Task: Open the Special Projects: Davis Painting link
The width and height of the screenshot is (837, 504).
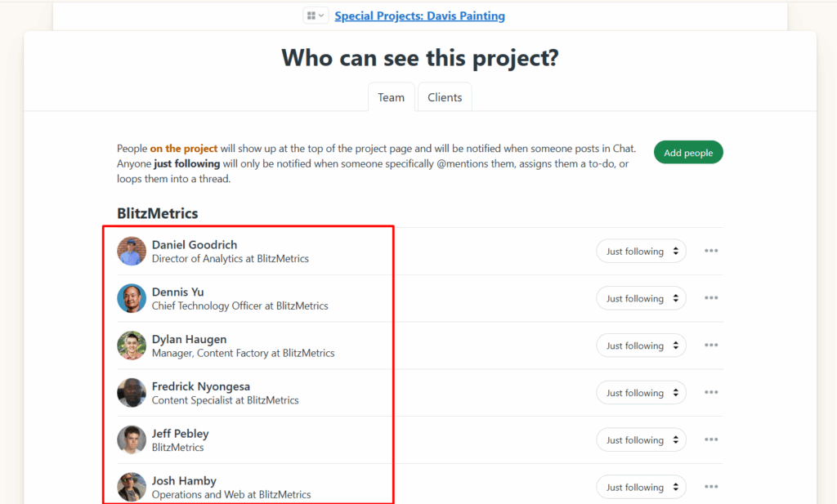Action: pyautogui.click(x=419, y=16)
